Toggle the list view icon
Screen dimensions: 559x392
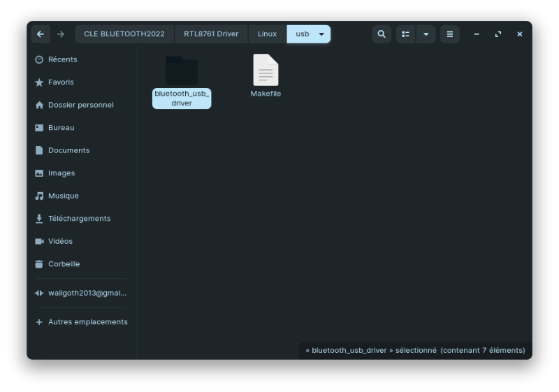(x=405, y=34)
